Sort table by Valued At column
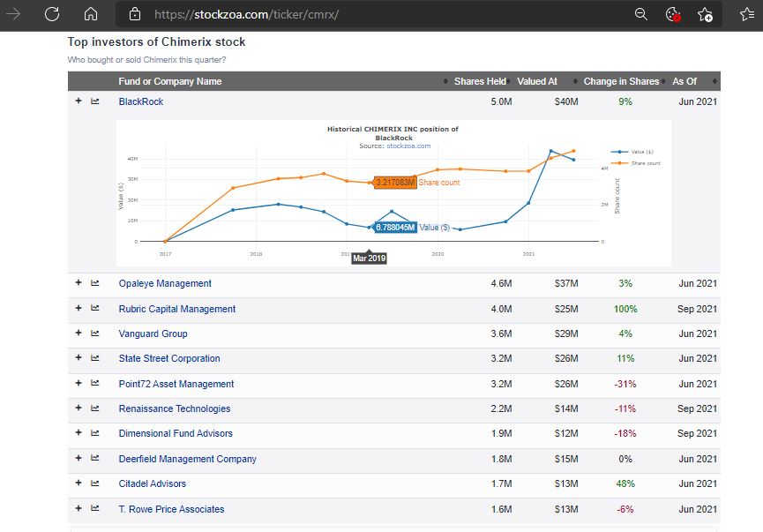The width and height of the screenshot is (763, 532). point(537,81)
